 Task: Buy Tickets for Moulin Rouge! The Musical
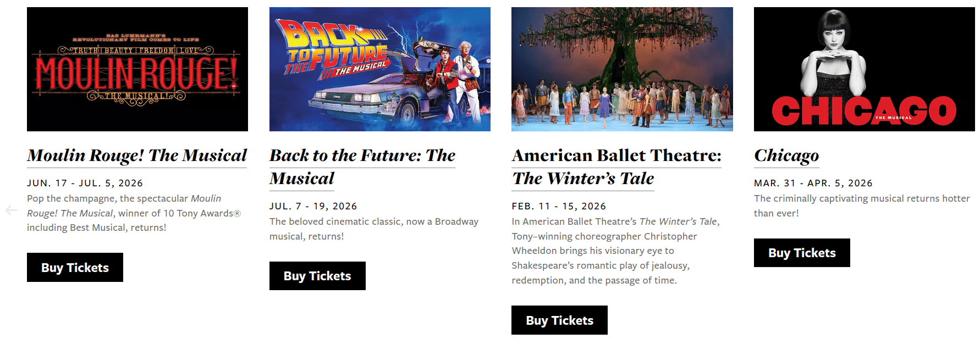[75, 268]
